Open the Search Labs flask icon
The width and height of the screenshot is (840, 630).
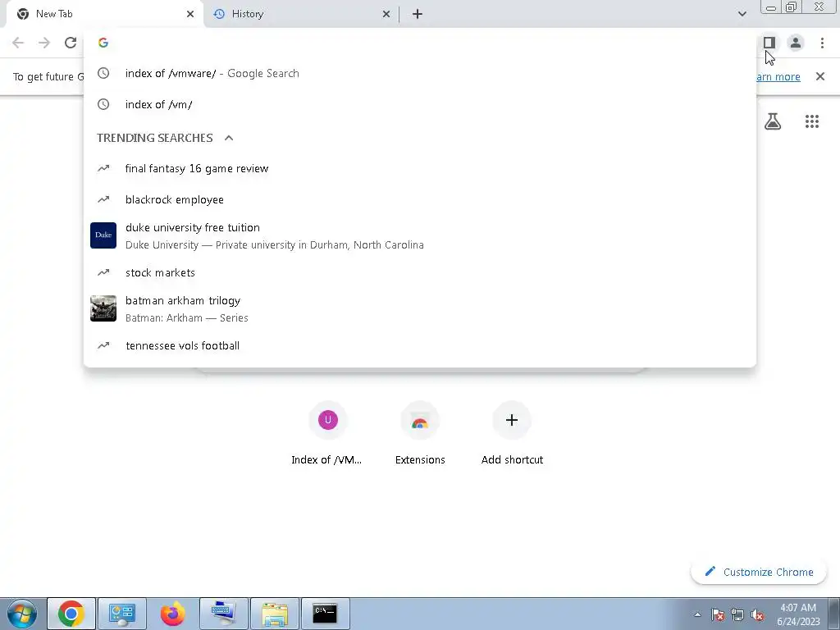point(773,121)
